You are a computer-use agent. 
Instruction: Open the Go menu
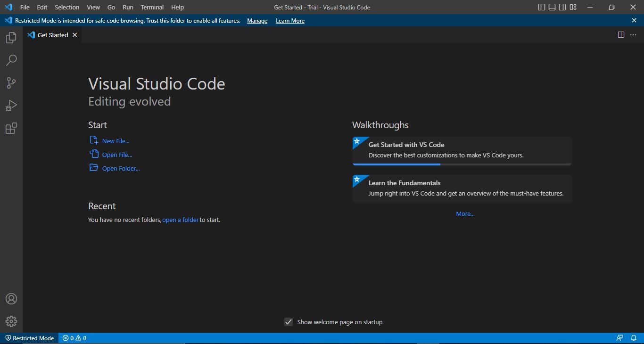[111, 7]
